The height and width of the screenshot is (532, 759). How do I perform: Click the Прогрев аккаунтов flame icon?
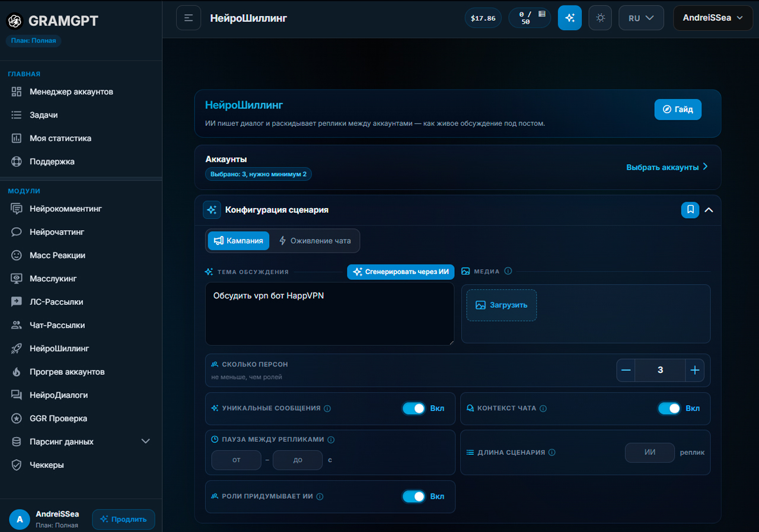coord(17,372)
